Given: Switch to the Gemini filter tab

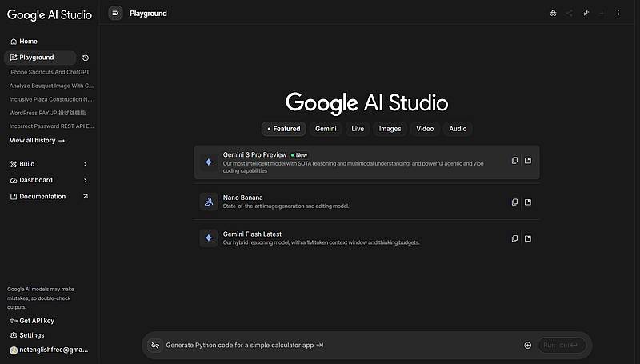Looking at the screenshot, I should [326, 129].
